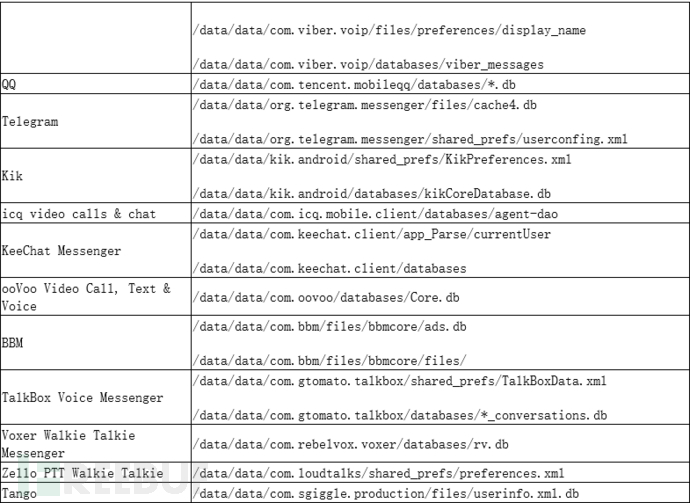This screenshot has height=503, width=690.
Task: Select the ooVoo Core.db path
Action: click(x=342, y=297)
